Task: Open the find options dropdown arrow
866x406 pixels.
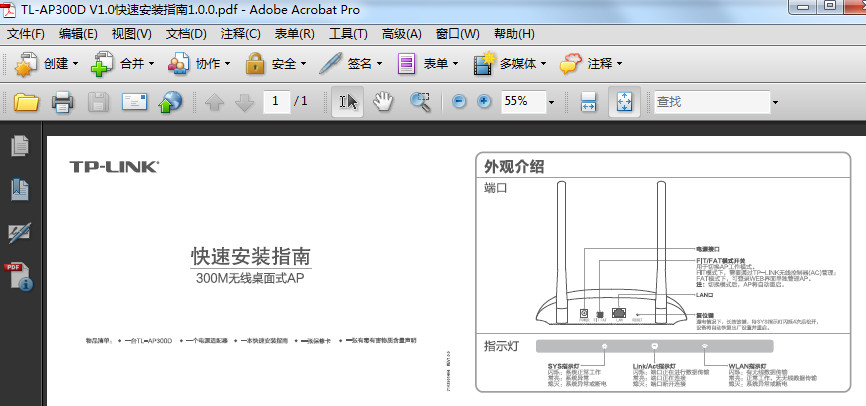Action: (775, 102)
